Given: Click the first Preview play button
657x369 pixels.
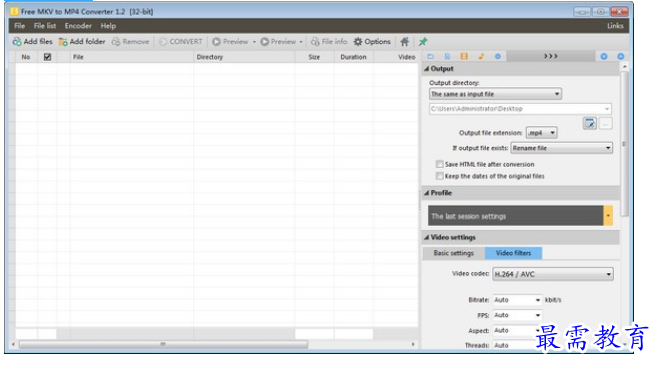Looking at the screenshot, I should click(x=230, y=41).
